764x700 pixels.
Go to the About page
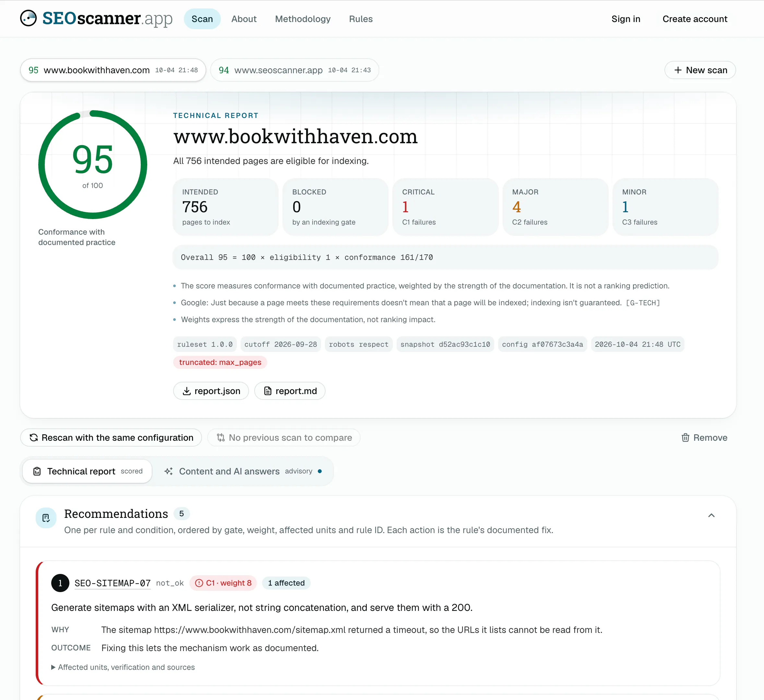tap(244, 19)
